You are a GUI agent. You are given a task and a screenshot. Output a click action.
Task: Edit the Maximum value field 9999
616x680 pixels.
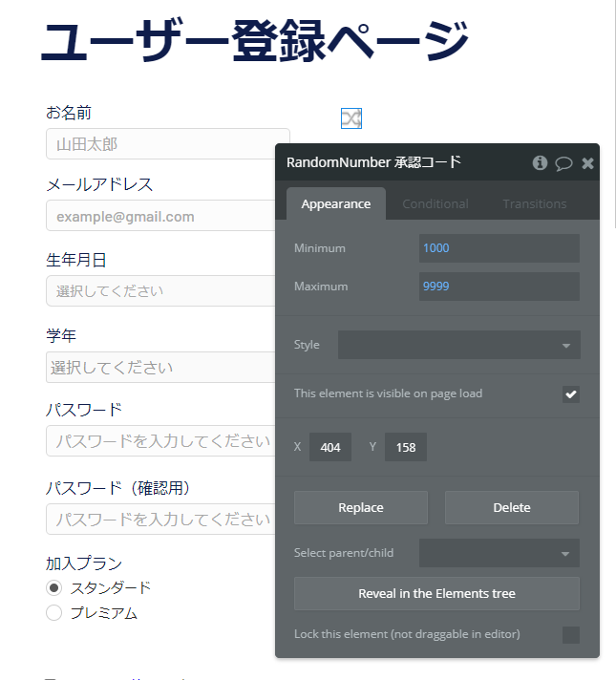click(x=499, y=287)
